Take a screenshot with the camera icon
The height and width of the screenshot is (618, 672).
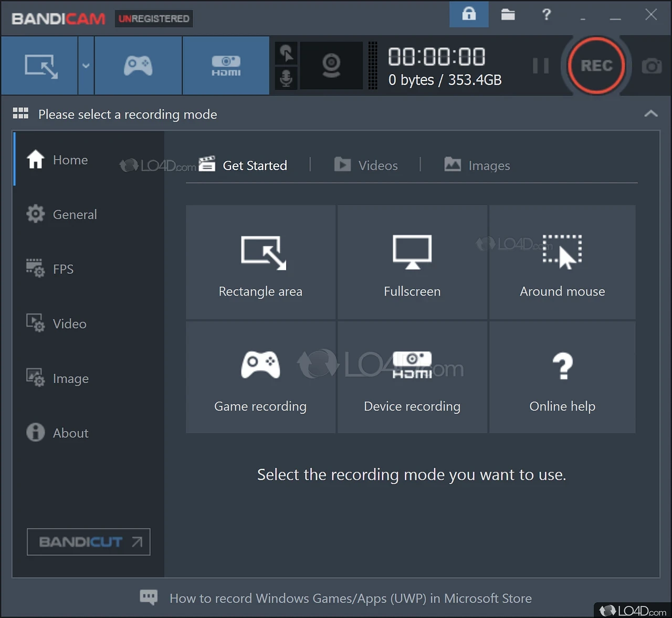tap(651, 66)
